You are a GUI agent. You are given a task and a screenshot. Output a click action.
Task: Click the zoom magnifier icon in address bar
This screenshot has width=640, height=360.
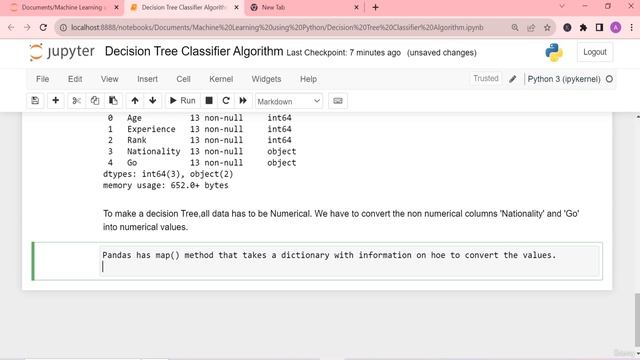click(515, 27)
